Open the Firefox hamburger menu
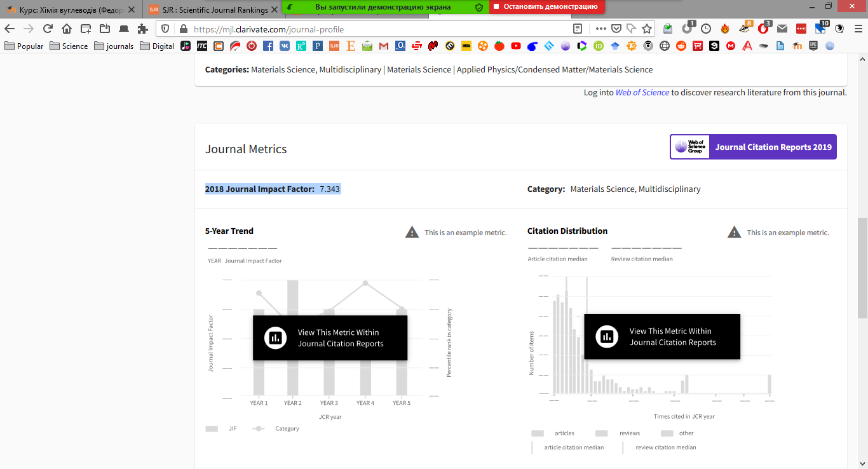The width and height of the screenshot is (868, 469). pos(855,29)
